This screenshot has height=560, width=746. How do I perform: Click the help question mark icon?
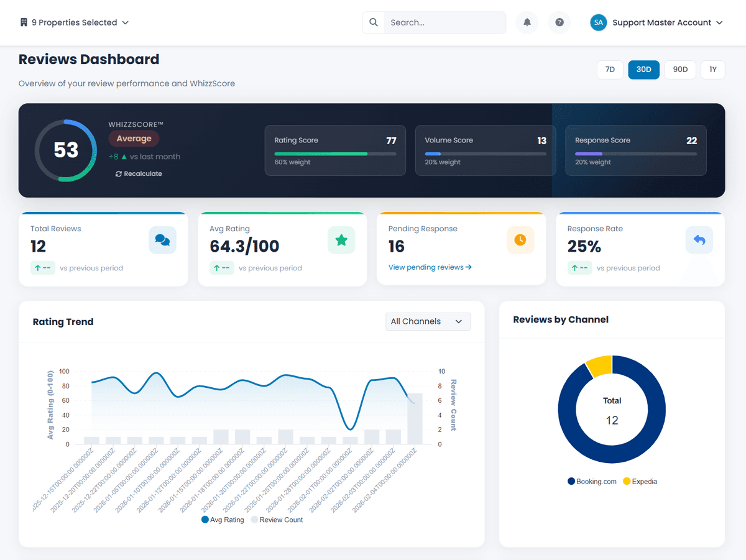pos(559,22)
